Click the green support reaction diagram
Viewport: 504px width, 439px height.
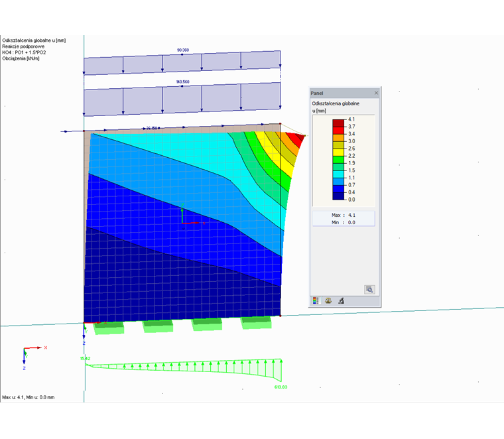pos(183,369)
